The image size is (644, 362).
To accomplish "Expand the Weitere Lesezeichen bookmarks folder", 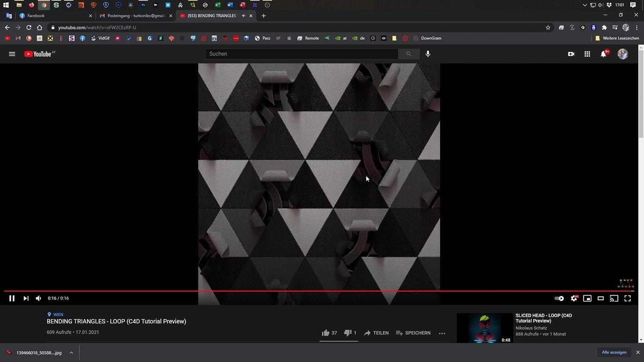I will (x=617, y=38).
